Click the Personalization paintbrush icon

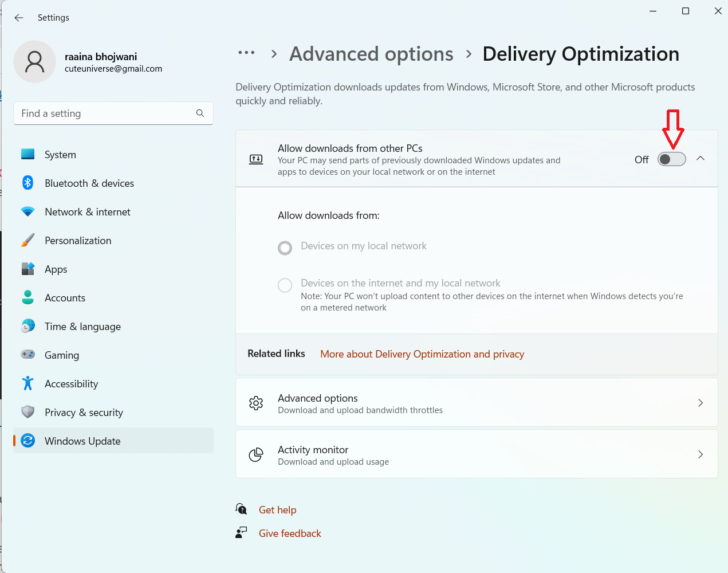pyautogui.click(x=27, y=240)
